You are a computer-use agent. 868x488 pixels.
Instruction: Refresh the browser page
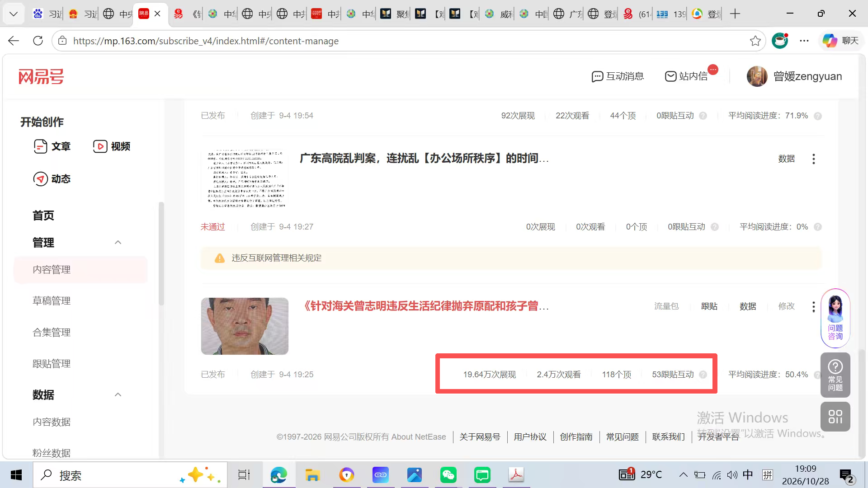click(38, 41)
